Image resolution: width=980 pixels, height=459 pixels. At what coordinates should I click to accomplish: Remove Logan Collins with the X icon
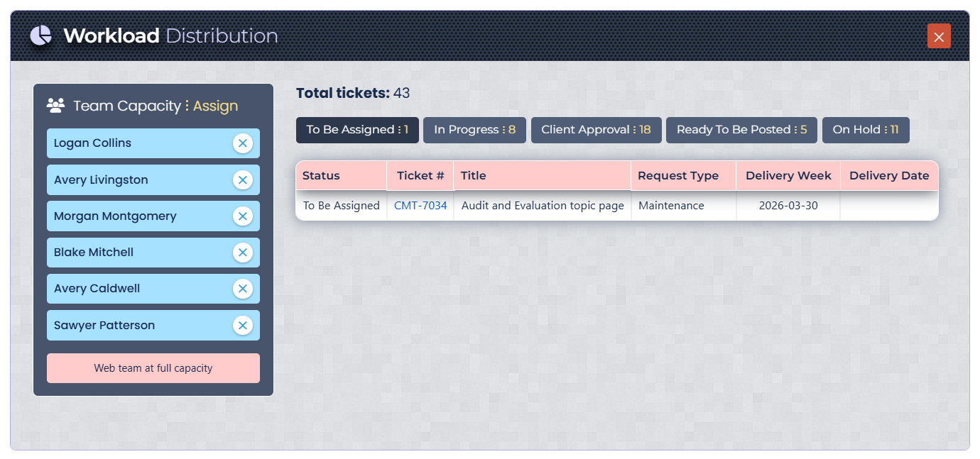coord(243,143)
